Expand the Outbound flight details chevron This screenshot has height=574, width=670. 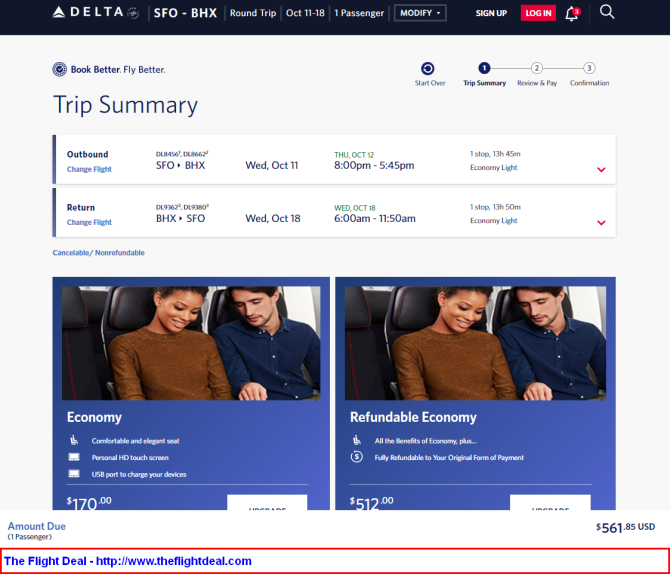pos(601,170)
